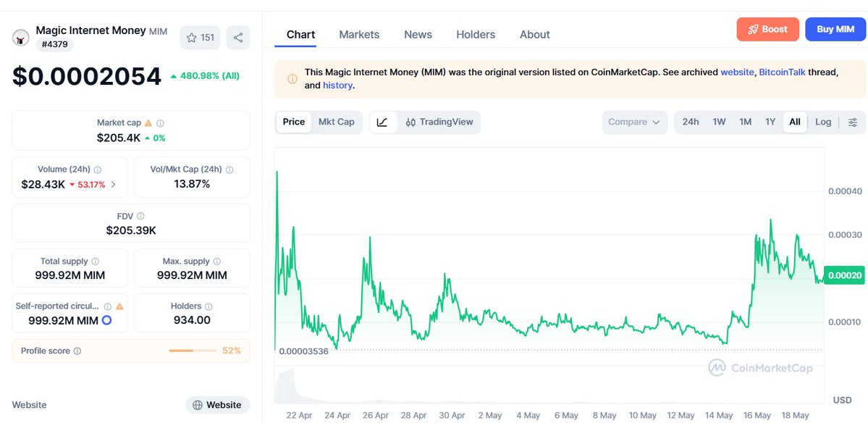This screenshot has width=868, height=423.
Task: Toggle Log scale on chart
Action: click(823, 122)
